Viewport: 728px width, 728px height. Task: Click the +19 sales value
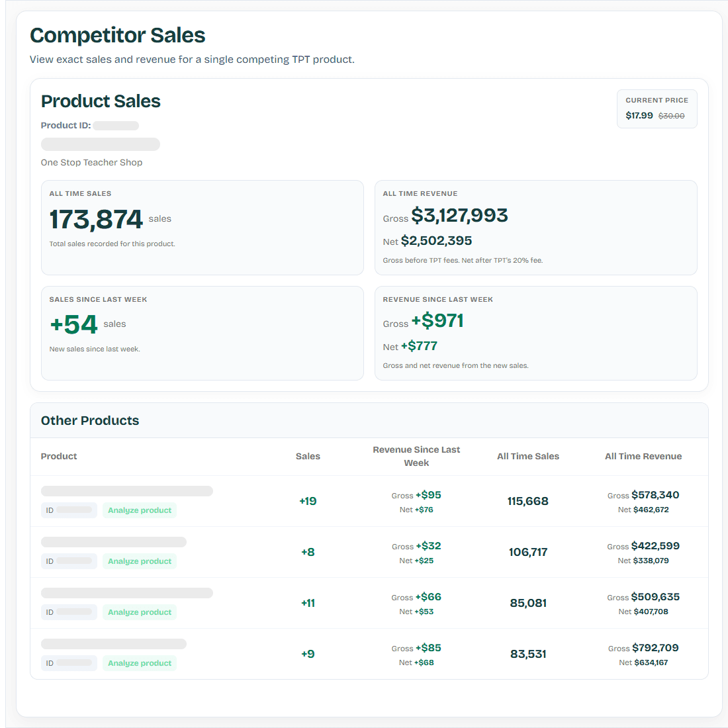pos(308,501)
